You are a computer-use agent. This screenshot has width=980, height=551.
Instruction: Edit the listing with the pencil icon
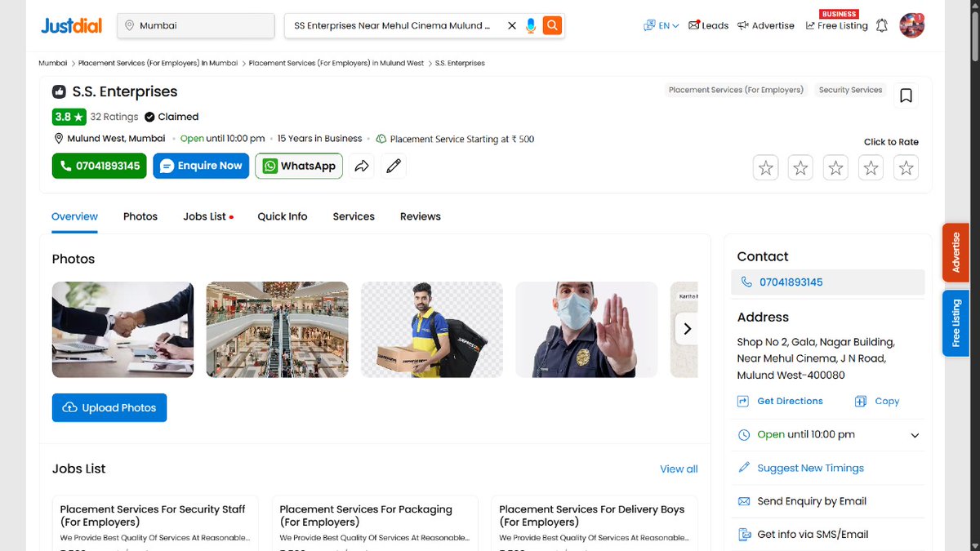pos(394,166)
